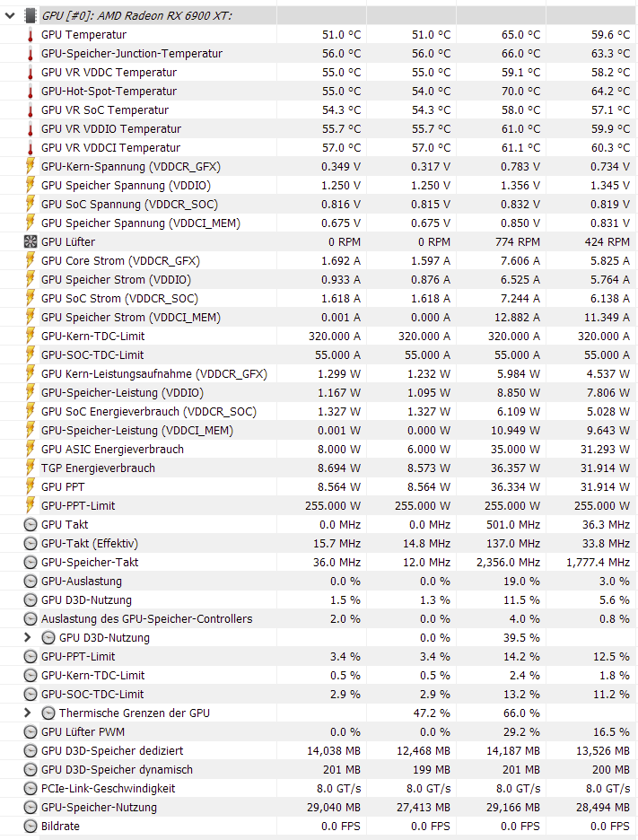638x840 pixels.
Task: Click lightning icon of GPU Core Strom
Action: click(31, 261)
